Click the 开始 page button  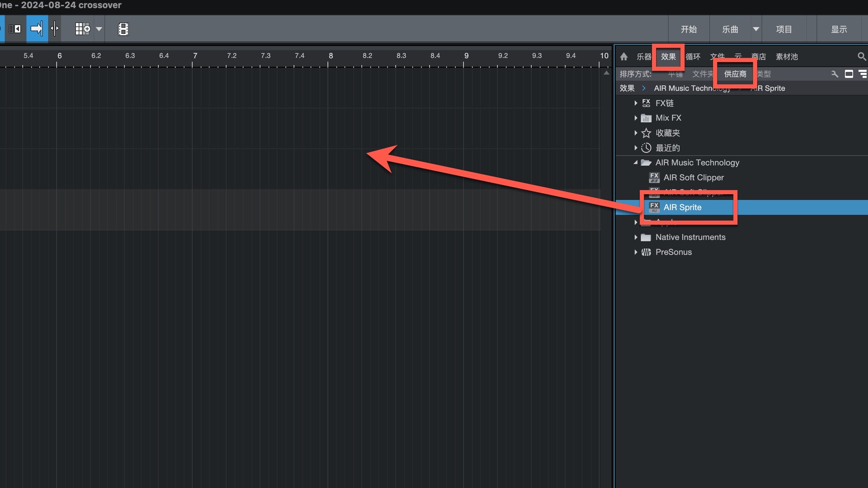pos(689,29)
